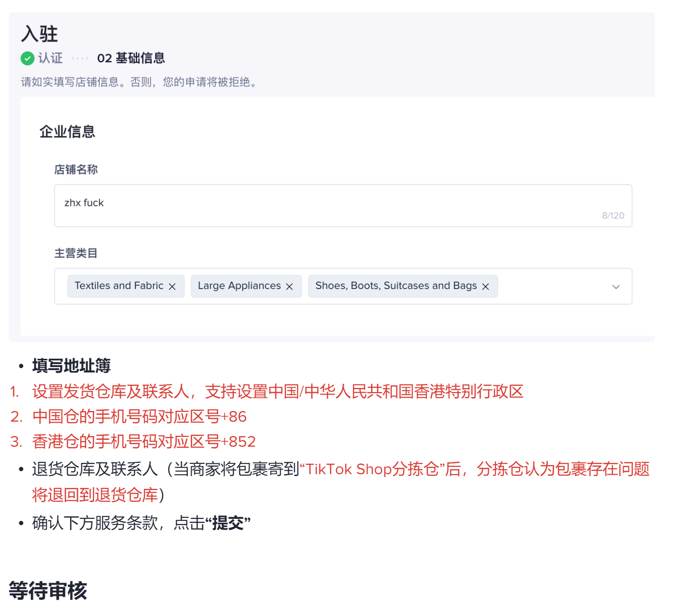
Task: Click the red “TikTok Shop分拣仓” text
Action: [372, 469]
